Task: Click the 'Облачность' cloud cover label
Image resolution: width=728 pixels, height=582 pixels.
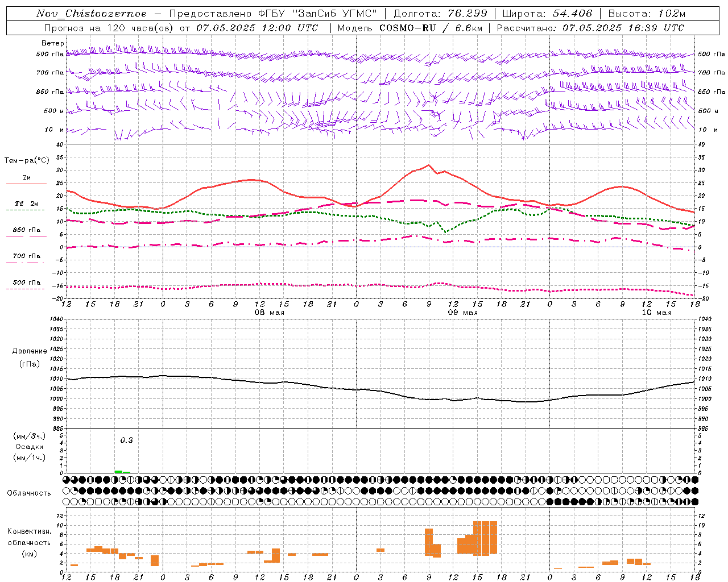Action: click(29, 493)
